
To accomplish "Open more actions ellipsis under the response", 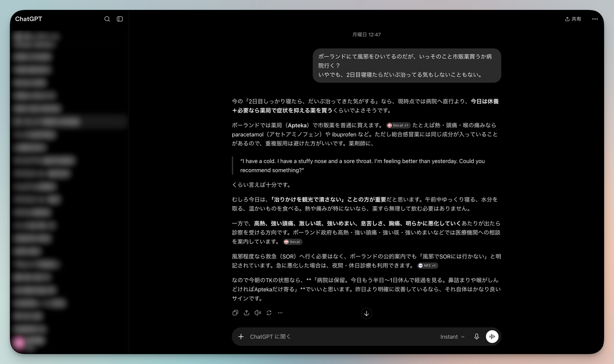I will (x=280, y=313).
